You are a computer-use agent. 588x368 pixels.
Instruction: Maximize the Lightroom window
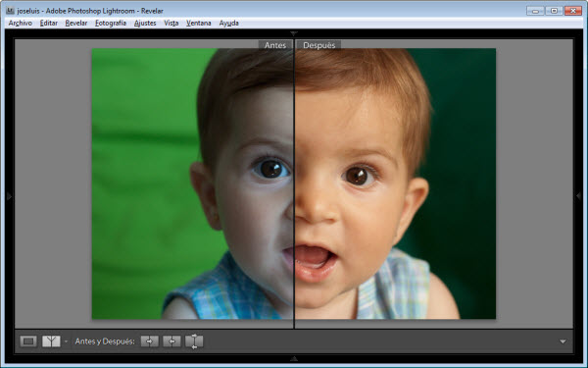click(x=554, y=11)
